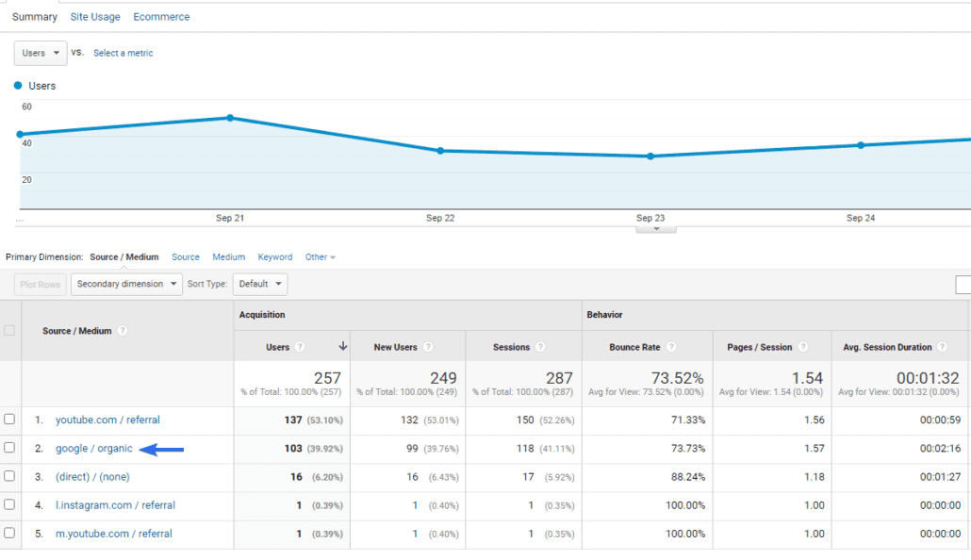Click the Behavior group header
The width and height of the screenshot is (971, 560).
[x=604, y=315]
